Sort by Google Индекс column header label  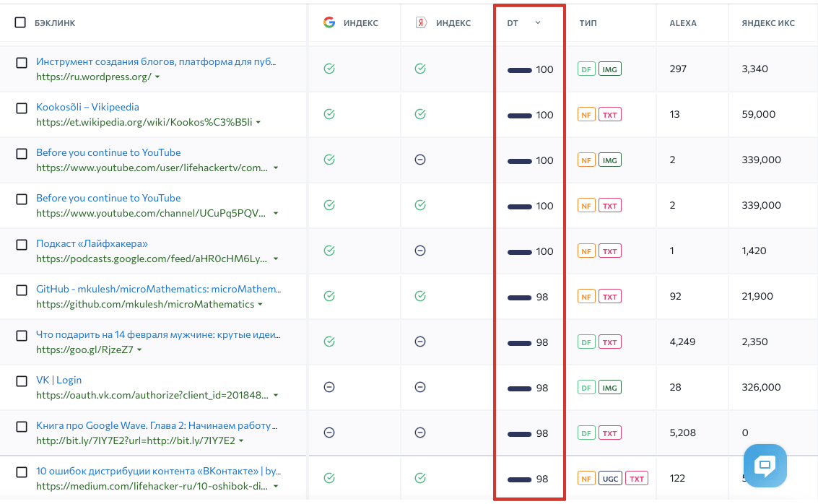click(x=360, y=23)
